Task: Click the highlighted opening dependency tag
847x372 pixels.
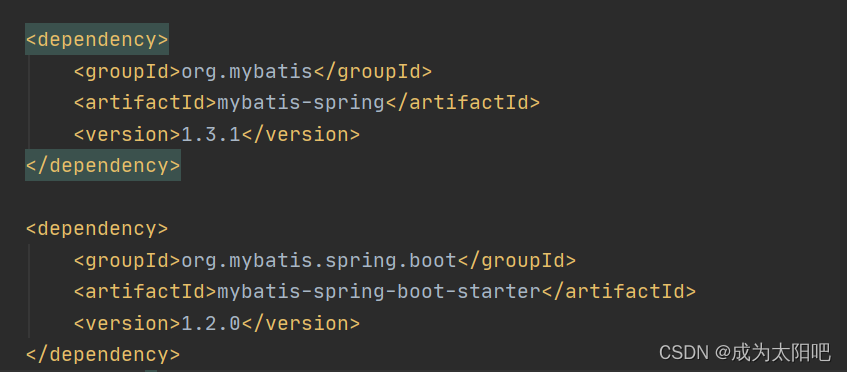Action: coord(97,40)
